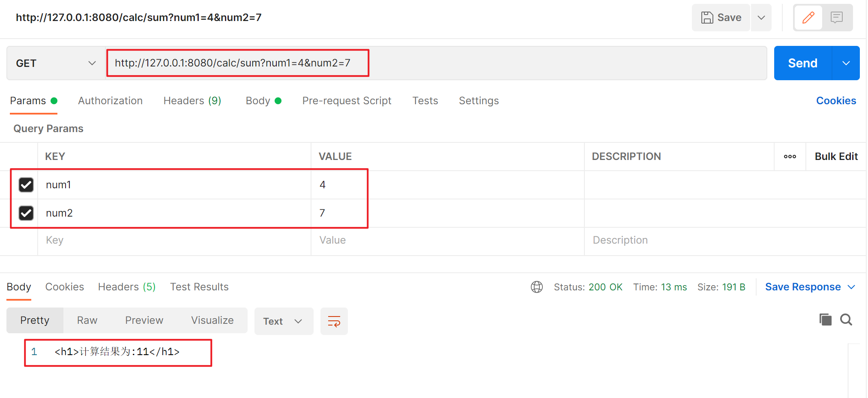Click the Save button
Image resolution: width=868 pixels, height=398 pixels.
click(x=721, y=18)
